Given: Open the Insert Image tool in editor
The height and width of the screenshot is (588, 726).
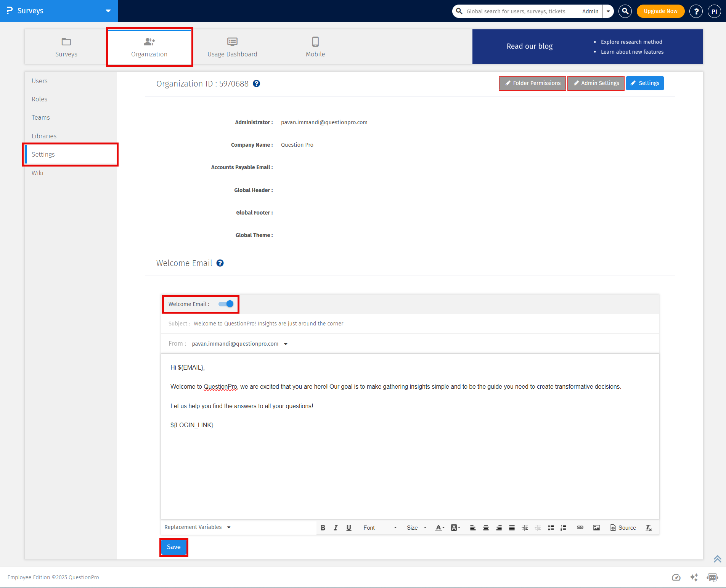Looking at the screenshot, I should tap(596, 527).
